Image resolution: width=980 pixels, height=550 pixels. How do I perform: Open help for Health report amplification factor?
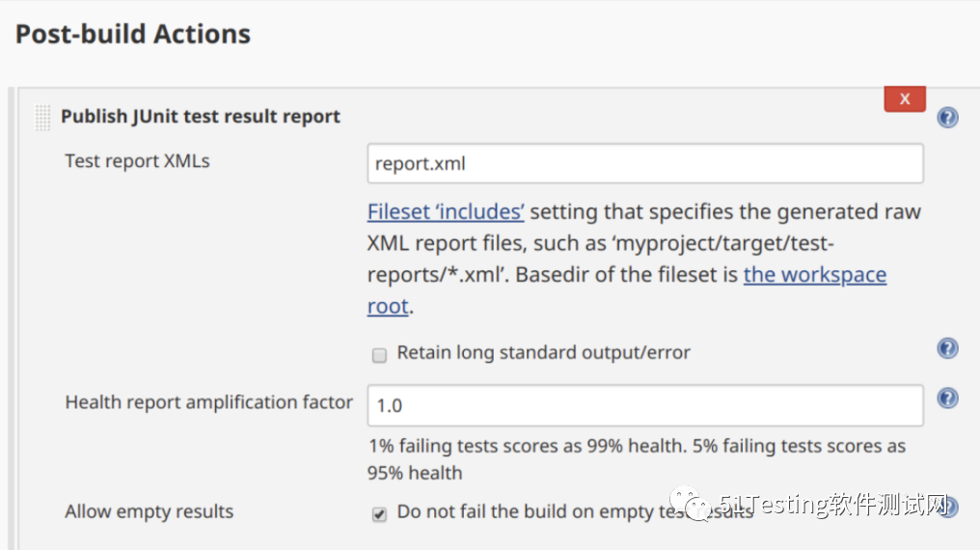948,398
